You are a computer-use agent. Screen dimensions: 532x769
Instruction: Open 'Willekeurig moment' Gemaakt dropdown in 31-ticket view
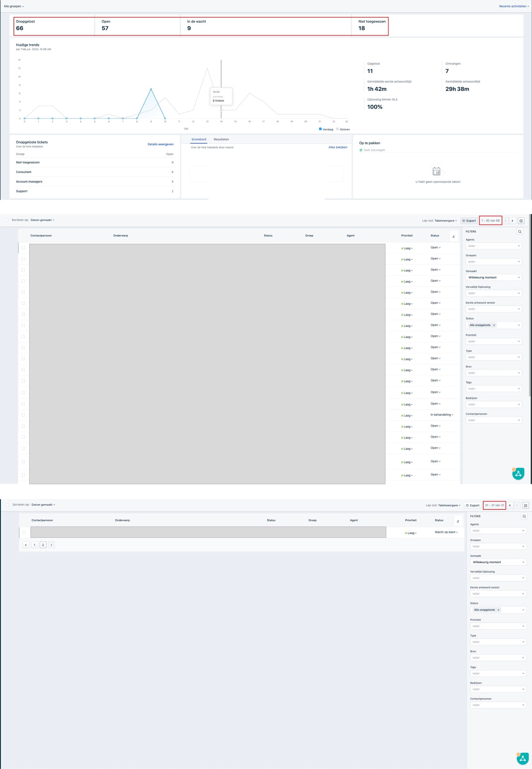[x=498, y=562]
